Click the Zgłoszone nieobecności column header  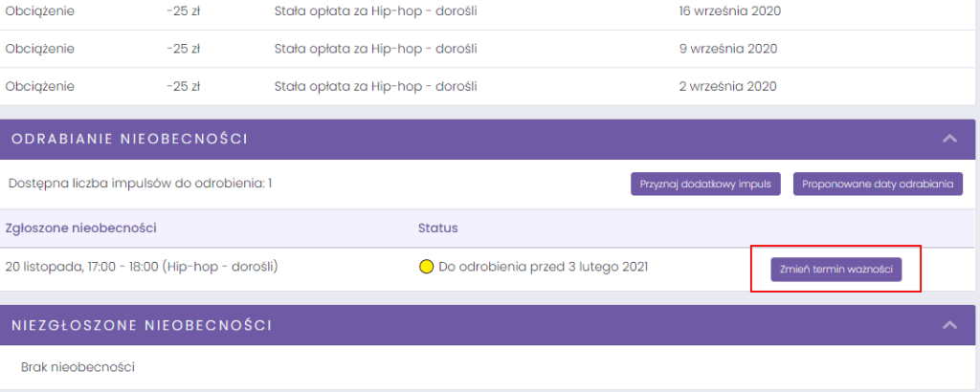pyautogui.click(x=80, y=228)
